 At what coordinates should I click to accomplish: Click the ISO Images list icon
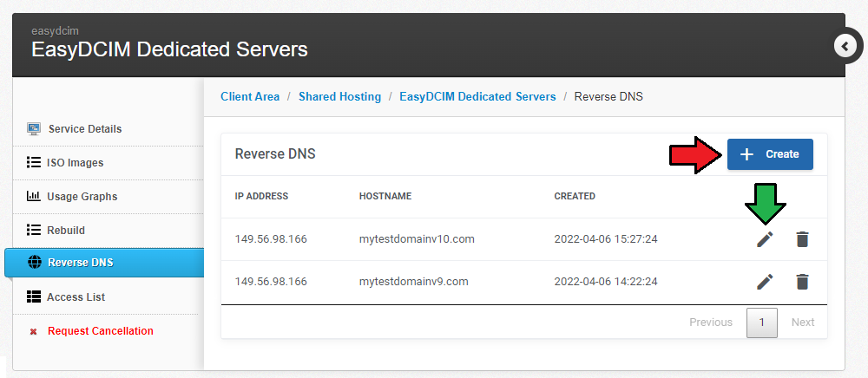click(x=33, y=162)
